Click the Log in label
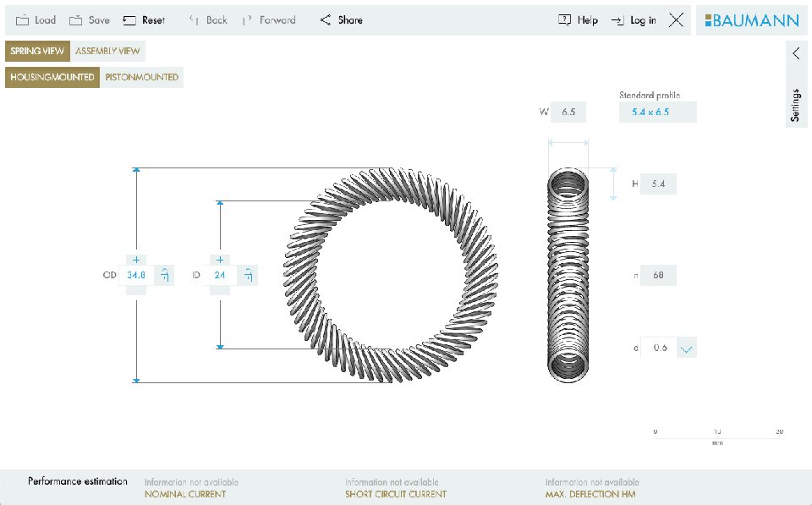 point(643,20)
